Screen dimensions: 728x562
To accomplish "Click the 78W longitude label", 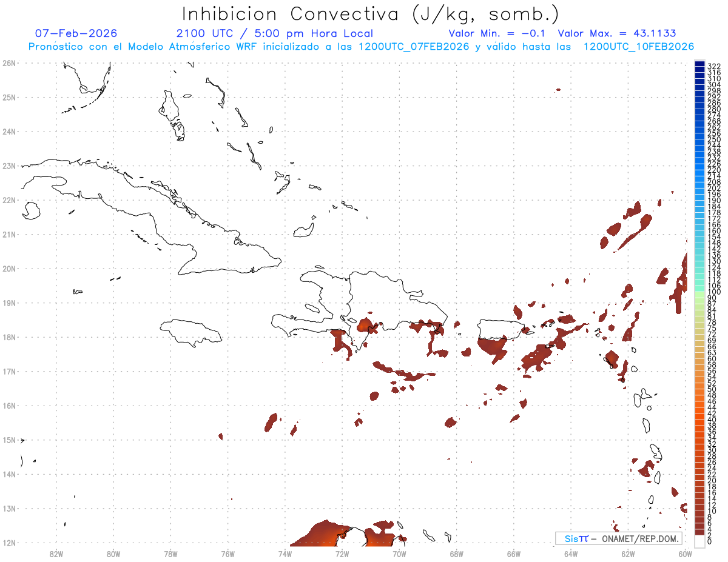I will click(x=170, y=553).
